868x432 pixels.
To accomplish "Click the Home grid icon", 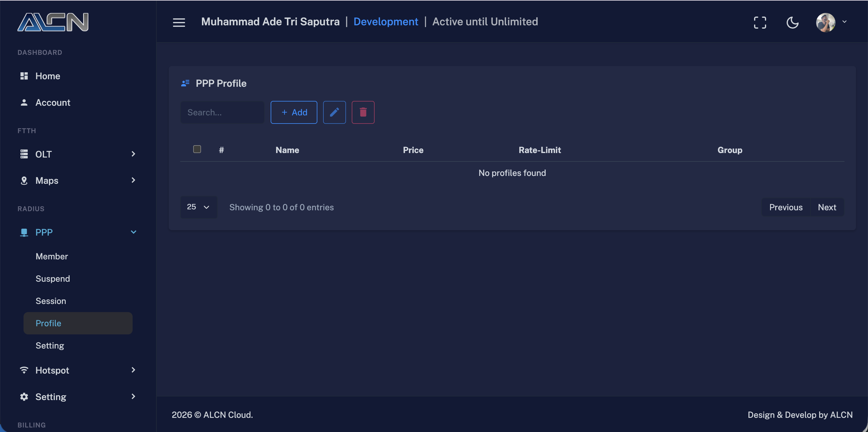I will pyautogui.click(x=24, y=76).
